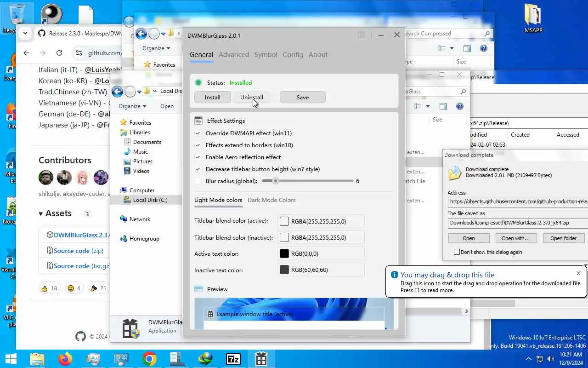This screenshot has height=368, width=588.
Task: Open the About tab
Action: tap(318, 55)
